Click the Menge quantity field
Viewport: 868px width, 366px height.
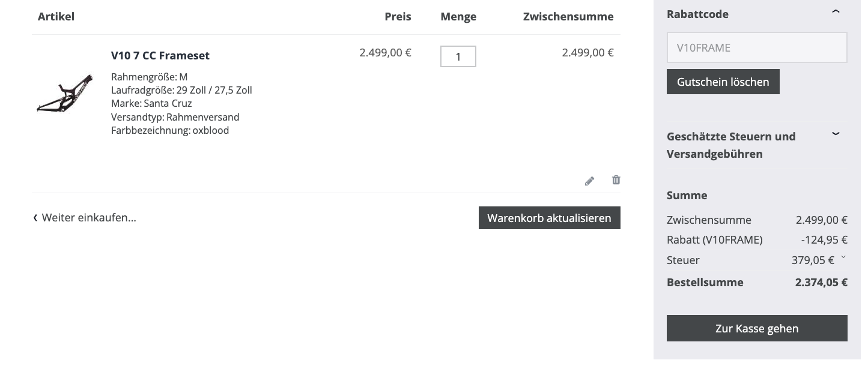458,56
